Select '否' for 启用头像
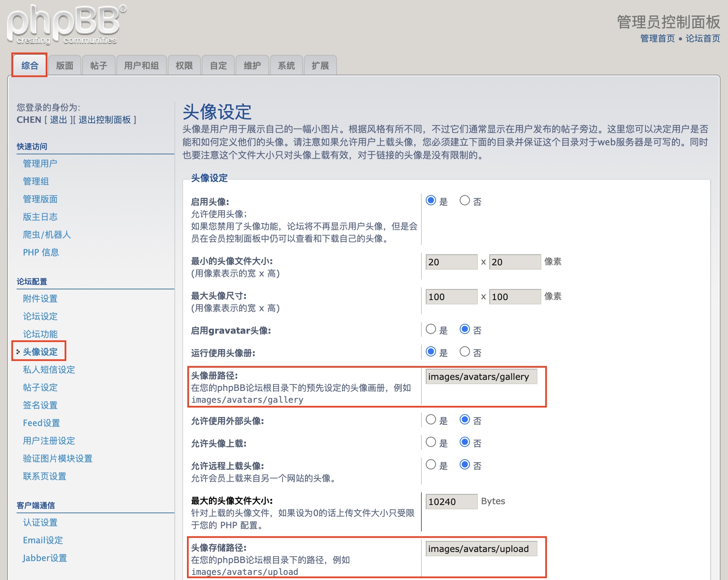728x580 pixels. pos(465,201)
